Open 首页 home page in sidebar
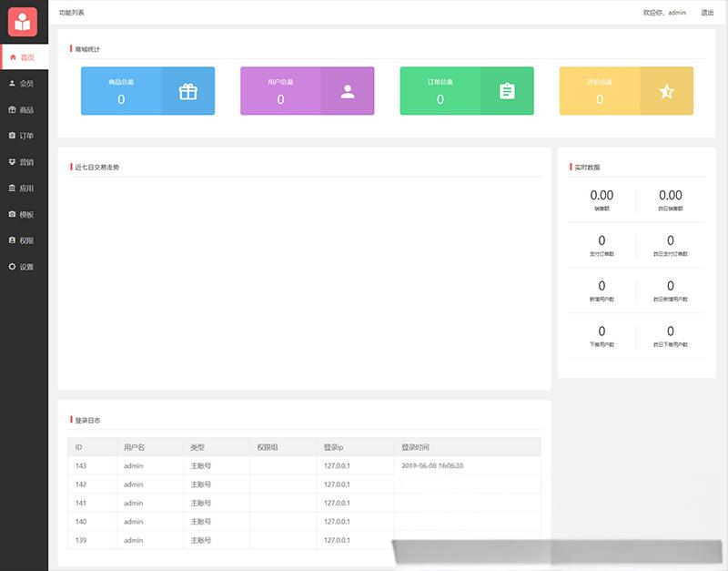Image resolution: width=728 pixels, height=571 pixels. point(24,57)
